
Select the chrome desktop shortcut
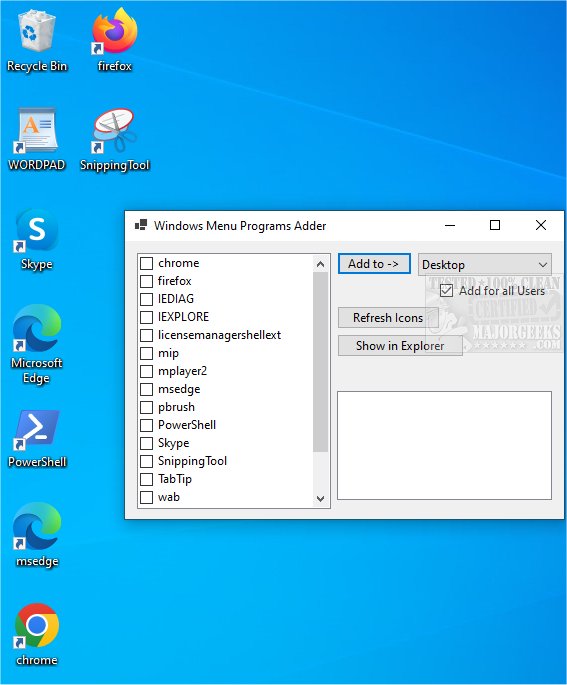coord(37,634)
